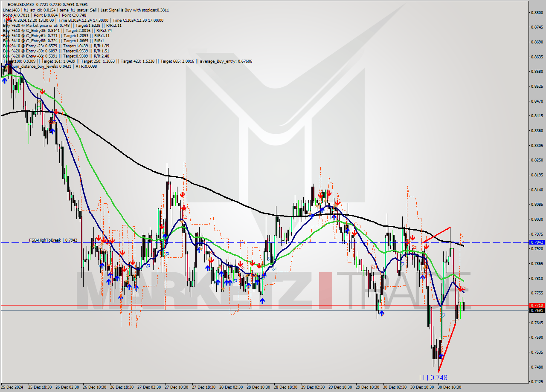
Task: Click the 0.7425 price axis label
Action: pyautogui.click(x=537, y=382)
